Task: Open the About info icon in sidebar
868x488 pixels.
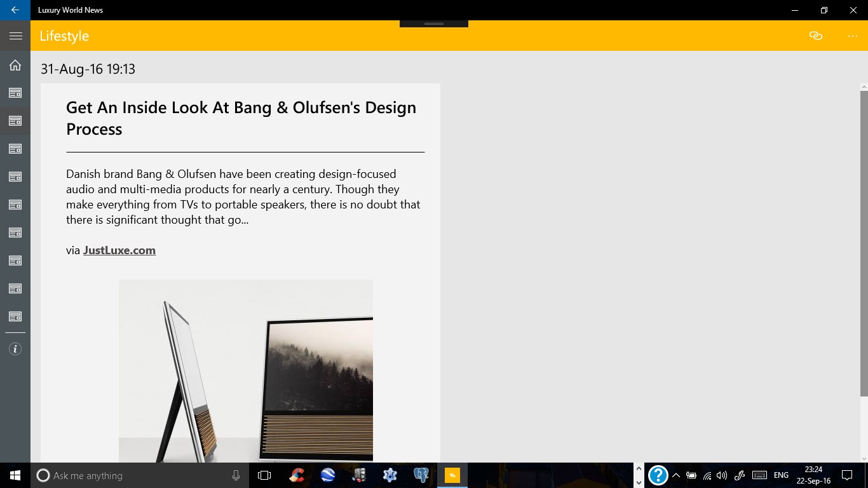Action: tap(15, 349)
